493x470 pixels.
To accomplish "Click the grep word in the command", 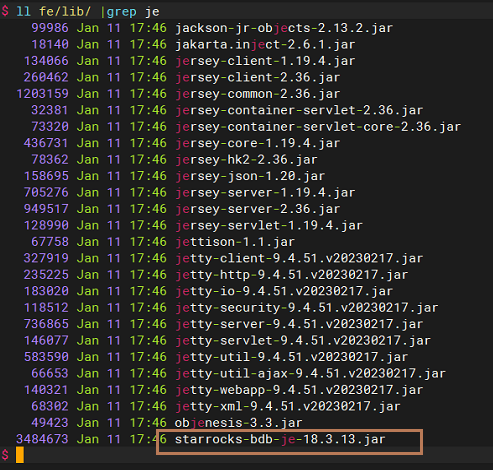I will point(121,12).
